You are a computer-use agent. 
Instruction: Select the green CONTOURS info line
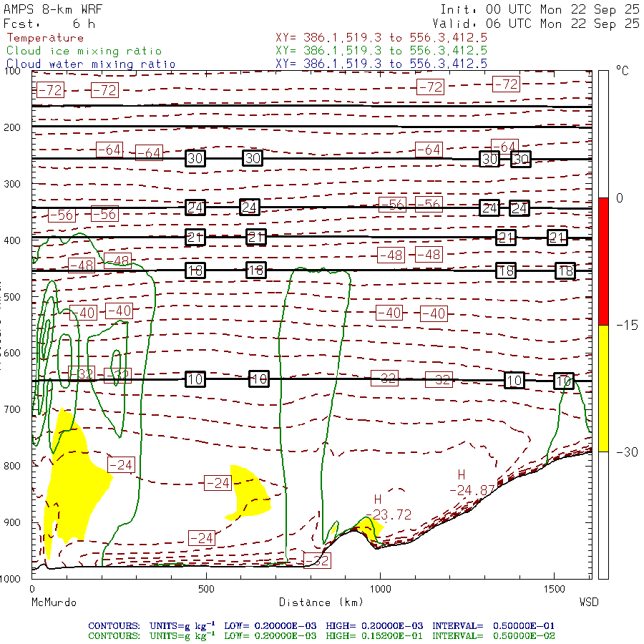pyautogui.click(x=321, y=636)
